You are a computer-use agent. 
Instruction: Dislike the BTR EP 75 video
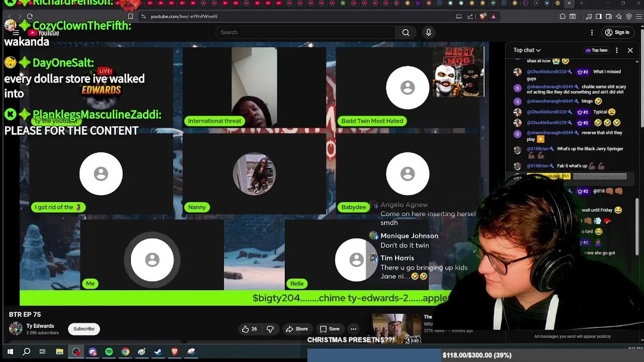[x=270, y=329]
